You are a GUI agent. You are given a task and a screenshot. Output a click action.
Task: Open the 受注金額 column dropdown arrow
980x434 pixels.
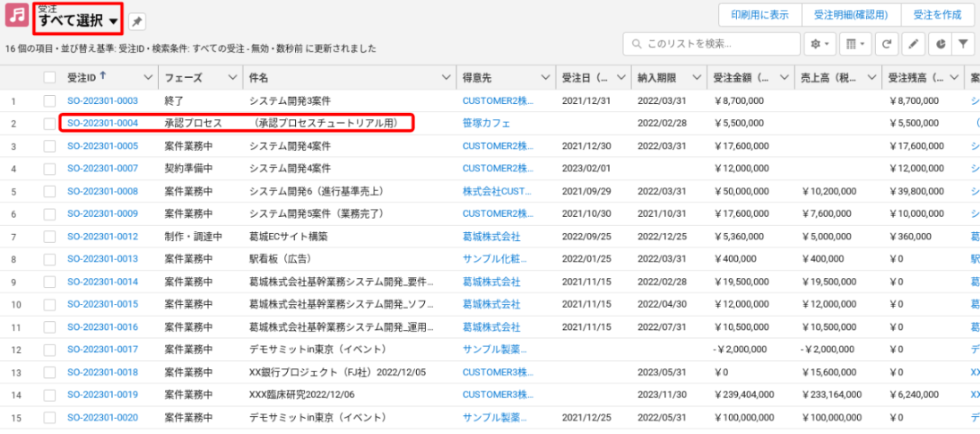(785, 77)
